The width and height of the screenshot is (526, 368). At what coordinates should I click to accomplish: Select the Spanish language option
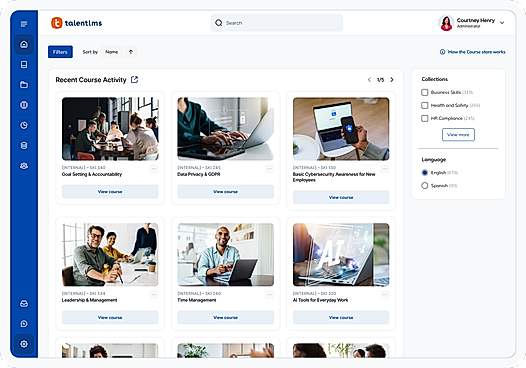pos(425,186)
